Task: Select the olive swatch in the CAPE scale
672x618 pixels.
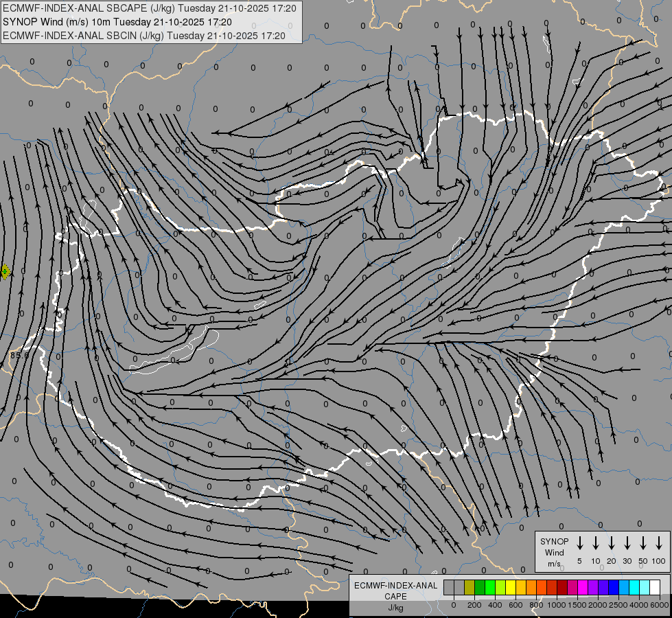Action: click(x=470, y=587)
